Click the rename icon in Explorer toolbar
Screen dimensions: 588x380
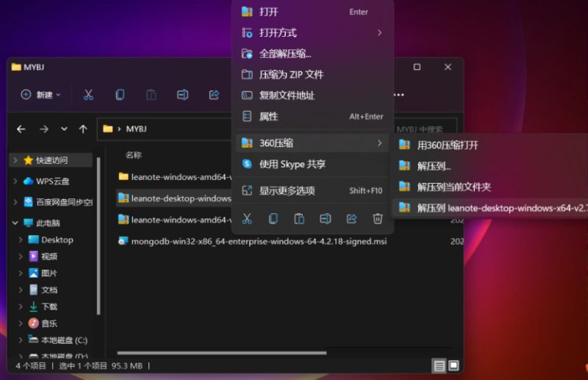[x=182, y=95]
